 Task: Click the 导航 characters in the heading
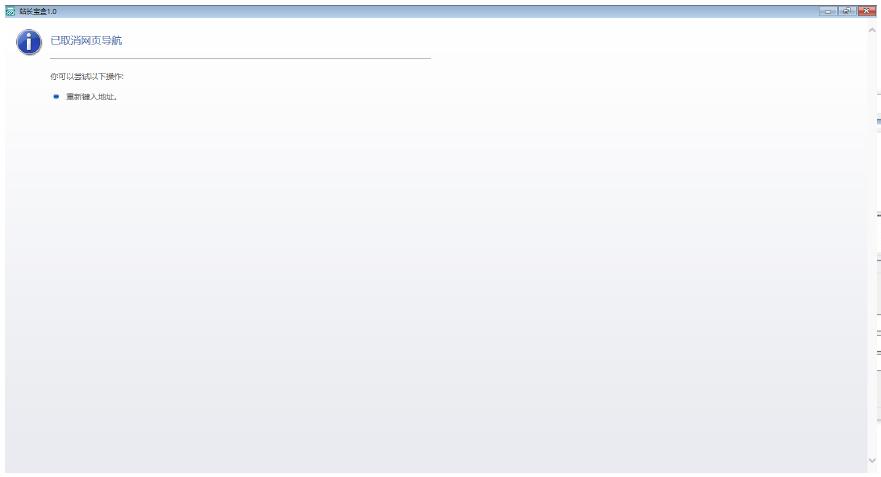112,40
